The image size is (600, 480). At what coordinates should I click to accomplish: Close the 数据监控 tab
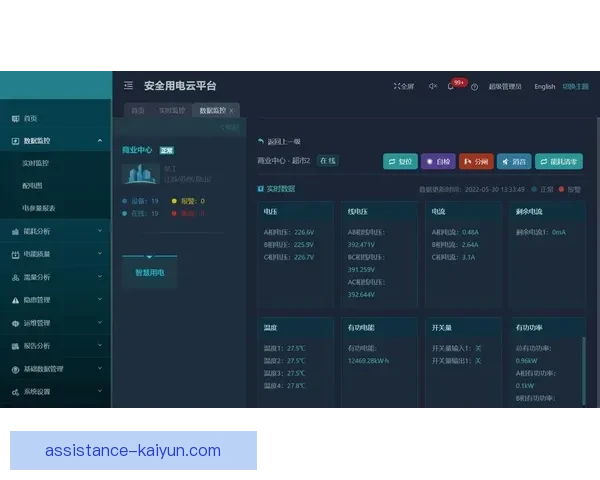tap(231, 111)
